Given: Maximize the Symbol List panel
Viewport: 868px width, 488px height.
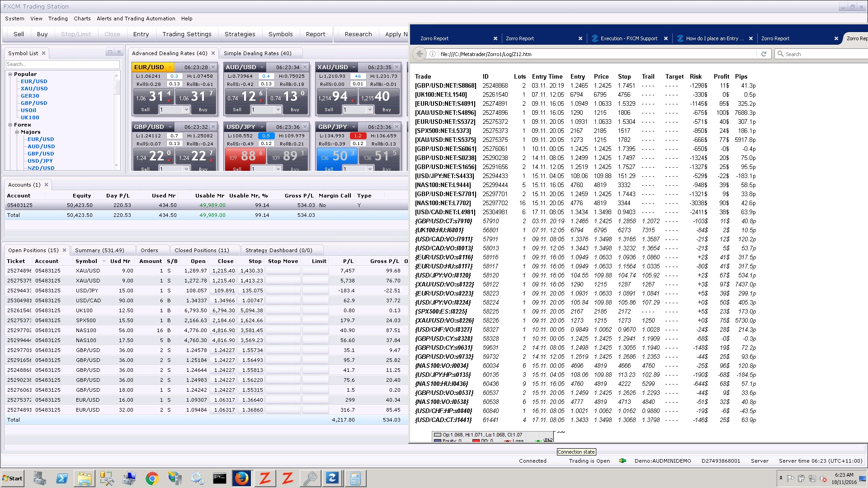Looking at the screenshot, I should [x=110, y=52].
